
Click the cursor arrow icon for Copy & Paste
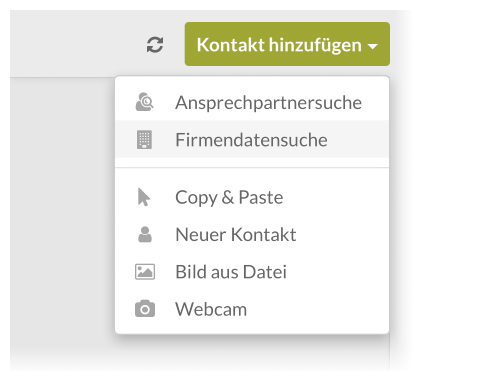(x=144, y=197)
